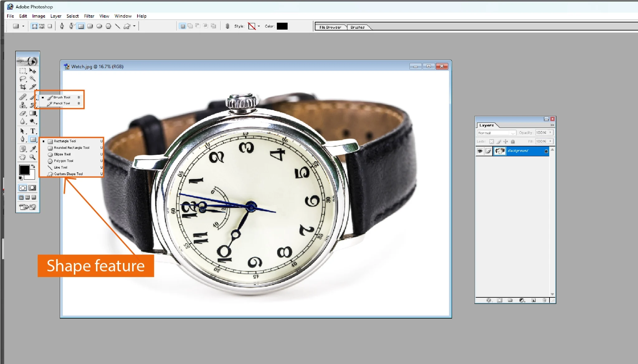Enable lock image pixels
638x364 pixels.
point(498,141)
